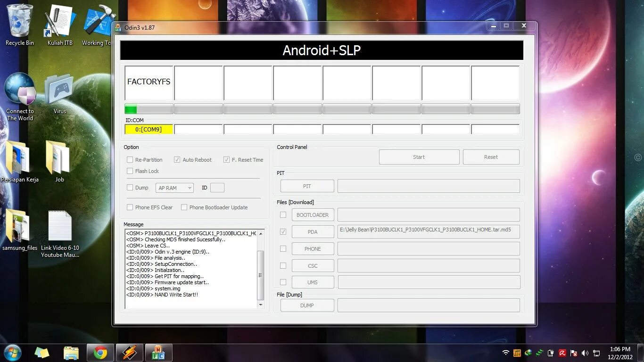Open the Link Video 6-10 text file
Viewport: 644px width, 362px height.
[60, 234]
